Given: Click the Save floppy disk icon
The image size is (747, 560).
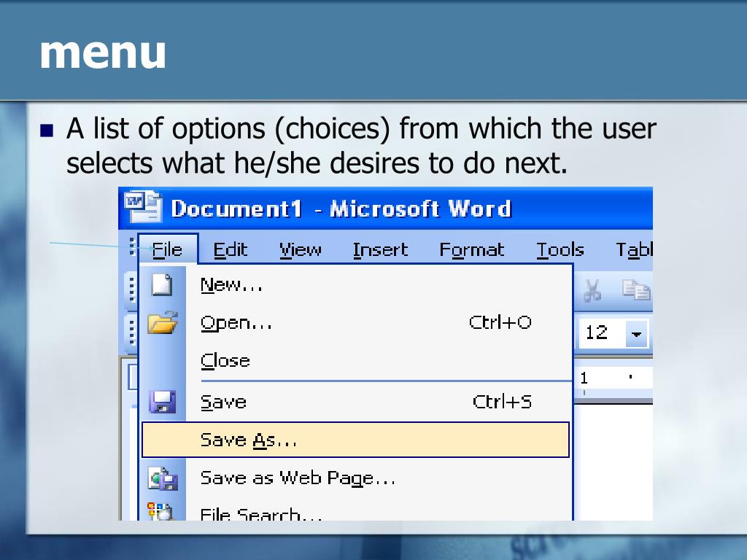Looking at the screenshot, I should coord(163,402).
